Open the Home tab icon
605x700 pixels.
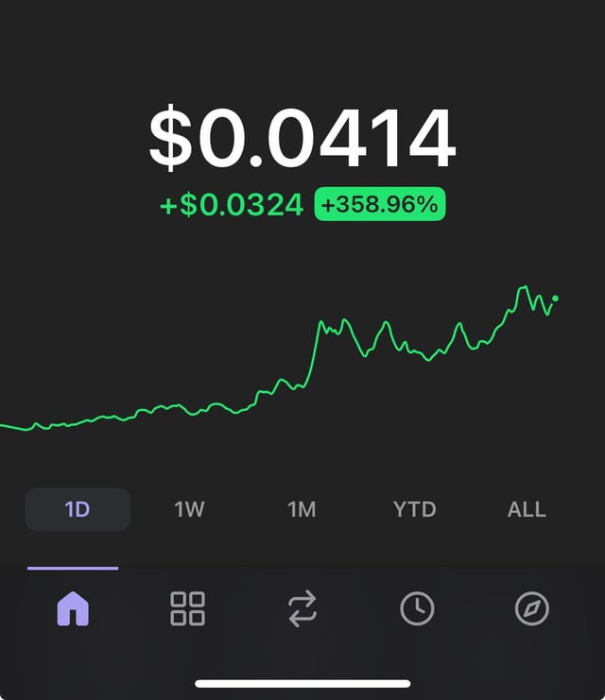pos(73,608)
